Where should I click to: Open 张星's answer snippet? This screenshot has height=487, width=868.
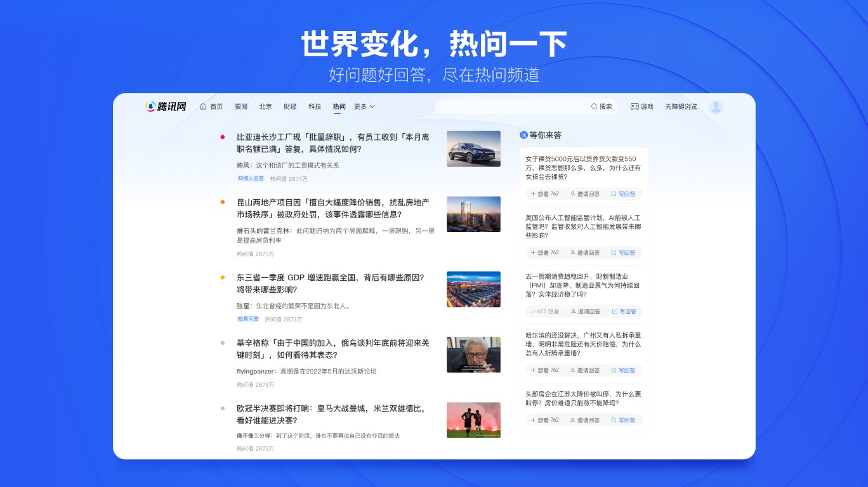tap(294, 306)
